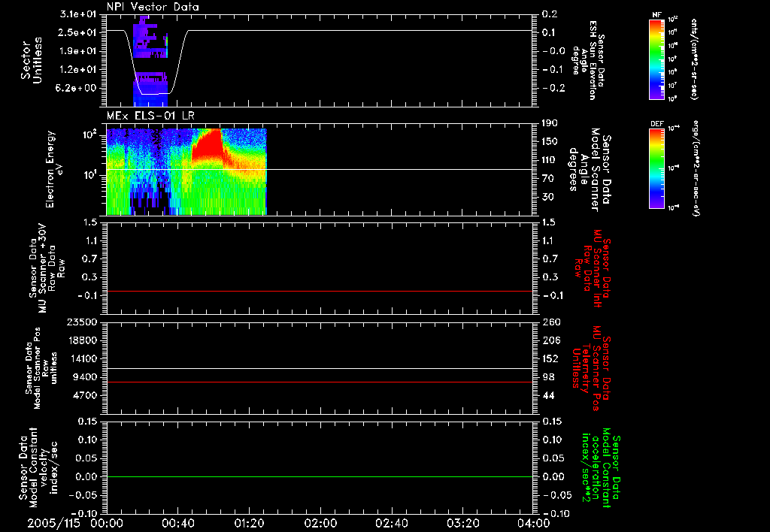
Task: Click the 18800 tick value
Action: pos(82,340)
